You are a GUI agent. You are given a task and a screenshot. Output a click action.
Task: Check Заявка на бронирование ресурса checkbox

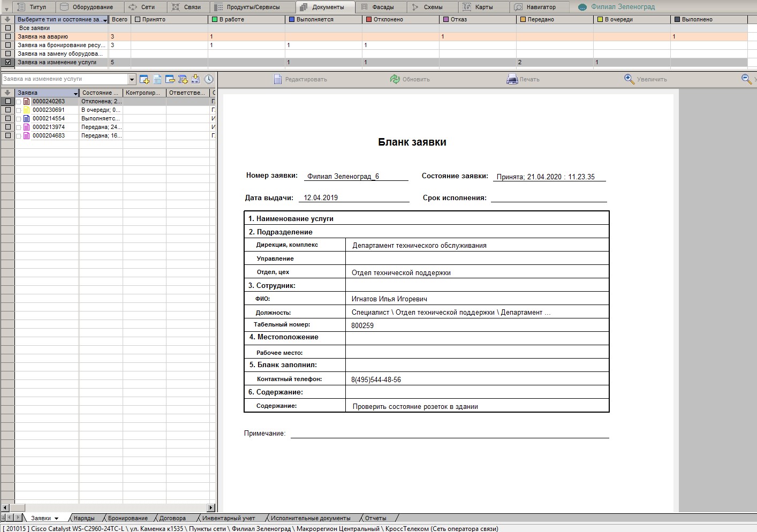click(x=7, y=45)
